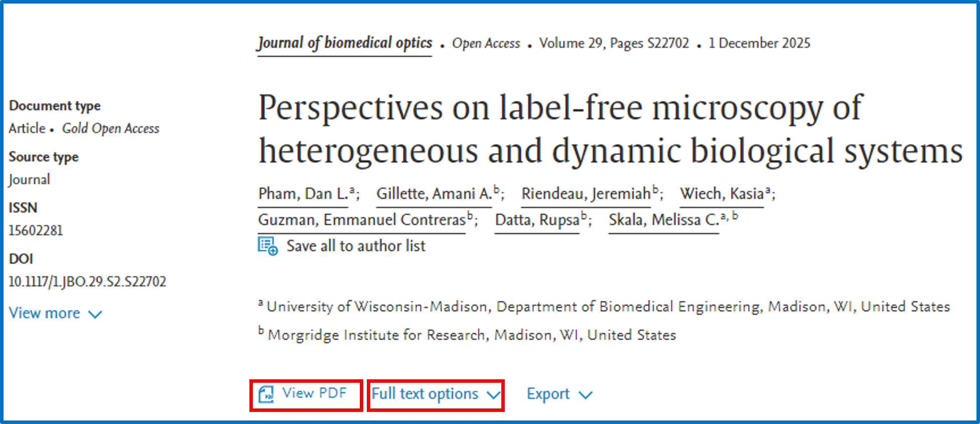This screenshot has height=424, width=980.
Task: Open the Full text options dropdown
Action: [x=436, y=394]
